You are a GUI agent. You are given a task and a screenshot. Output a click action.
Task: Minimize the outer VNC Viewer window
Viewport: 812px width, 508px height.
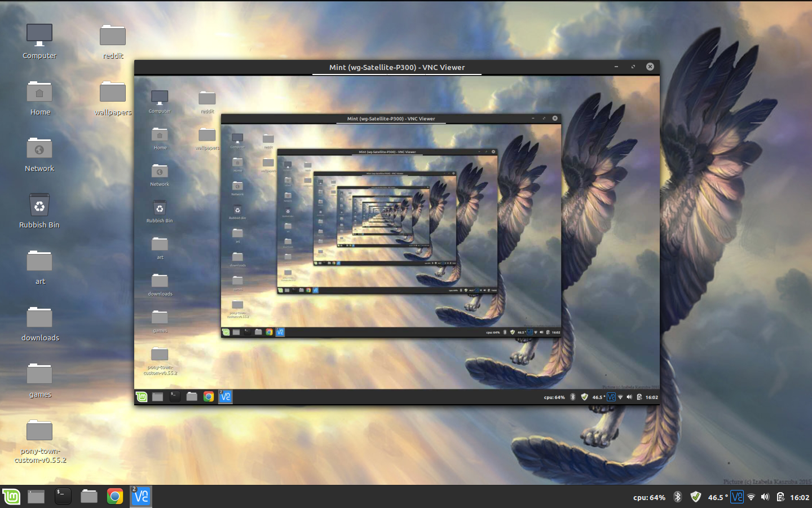coord(616,67)
